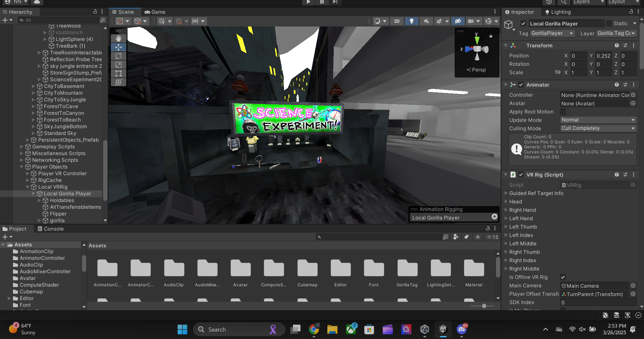Add Local Gorilla Player in Animation Rigging
644x339 pixels.
495,217
